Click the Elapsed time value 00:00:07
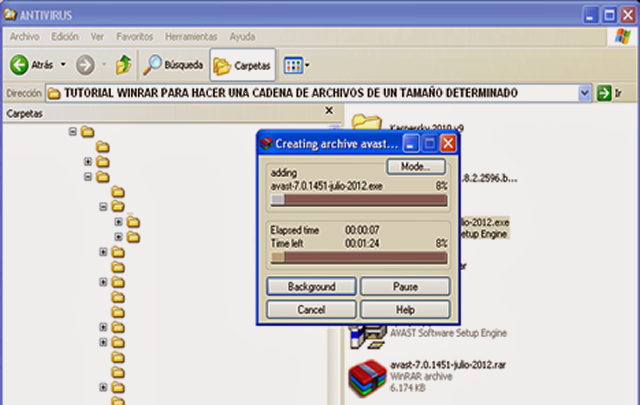Image resolution: width=640 pixels, height=405 pixels. coord(362,230)
